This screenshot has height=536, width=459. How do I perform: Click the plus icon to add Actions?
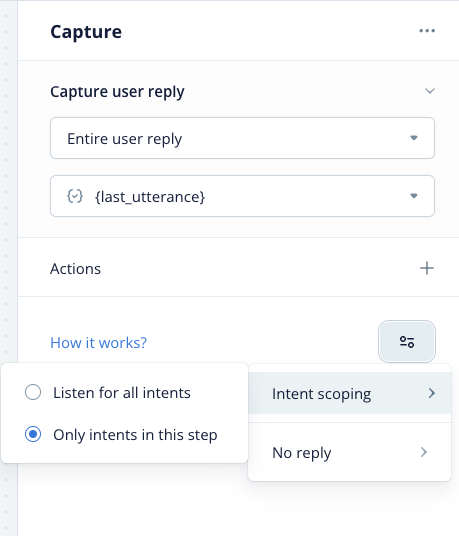pos(427,268)
